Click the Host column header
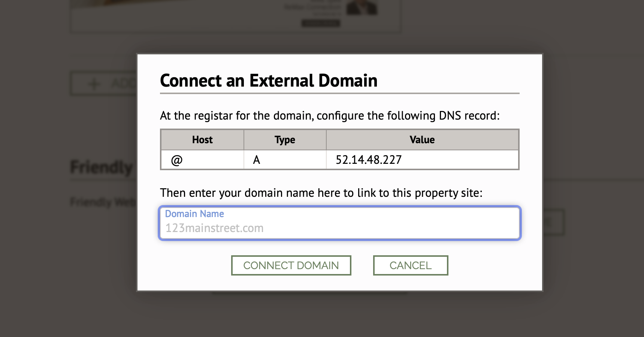 (x=202, y=140)
